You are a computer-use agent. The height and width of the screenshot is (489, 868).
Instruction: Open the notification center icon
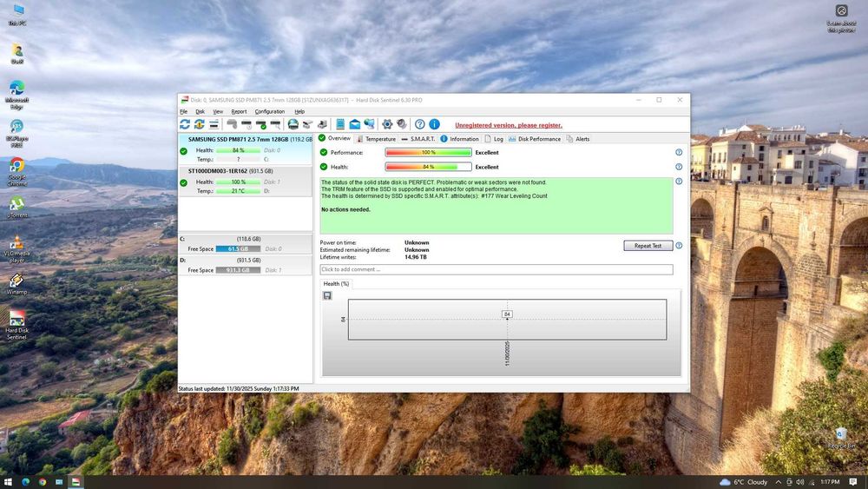click(x=853, y=482)
